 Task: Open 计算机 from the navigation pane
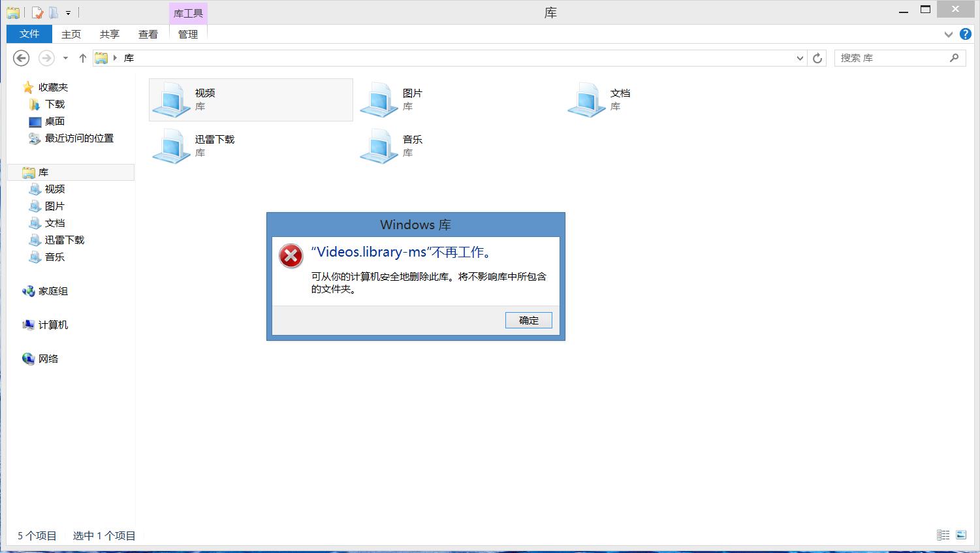[x=52, y=324]
